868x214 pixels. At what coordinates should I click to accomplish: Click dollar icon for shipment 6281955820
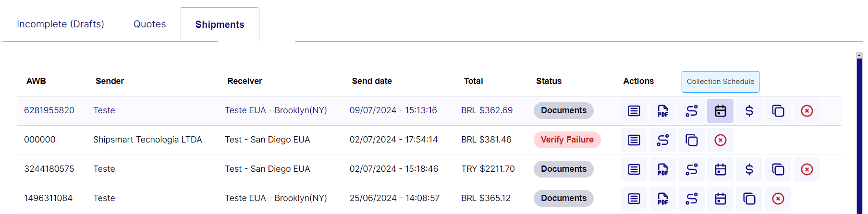(x=749, y=111)
